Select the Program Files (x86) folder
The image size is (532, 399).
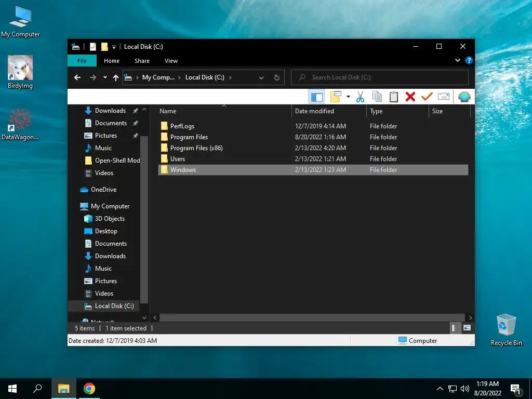[x=313, y=148]
